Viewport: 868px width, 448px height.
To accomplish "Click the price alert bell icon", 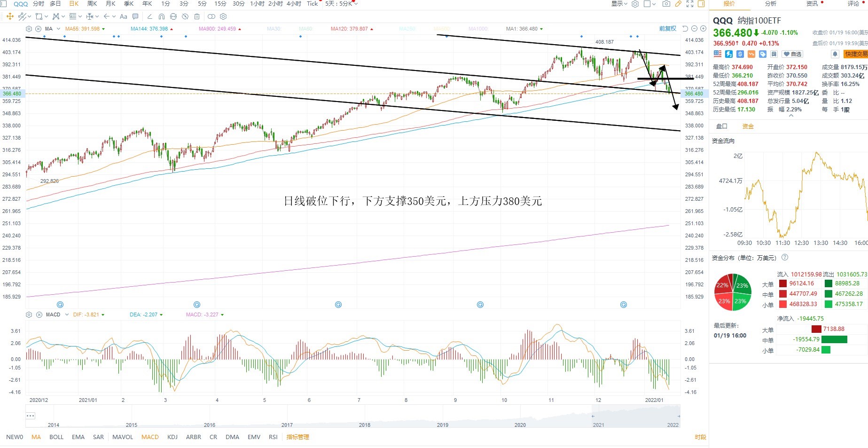I will click(x=835, y=54).
